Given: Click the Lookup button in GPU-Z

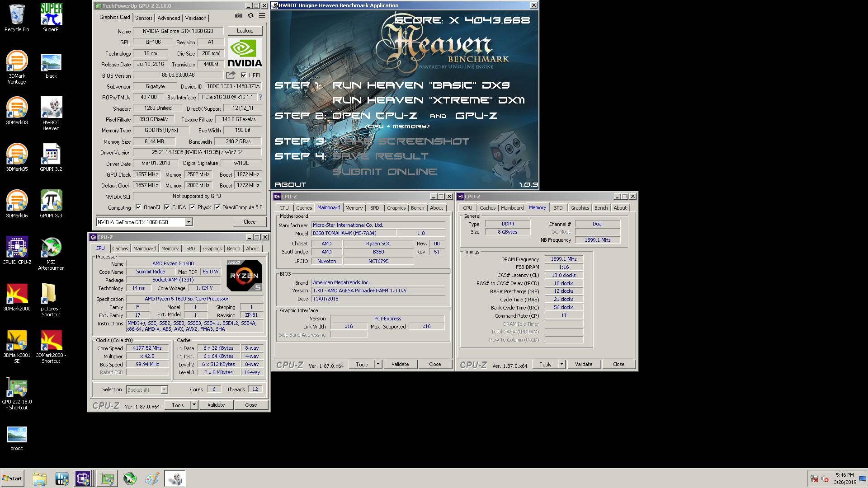Looking at the screenshot, I should [x=245, y=31].
